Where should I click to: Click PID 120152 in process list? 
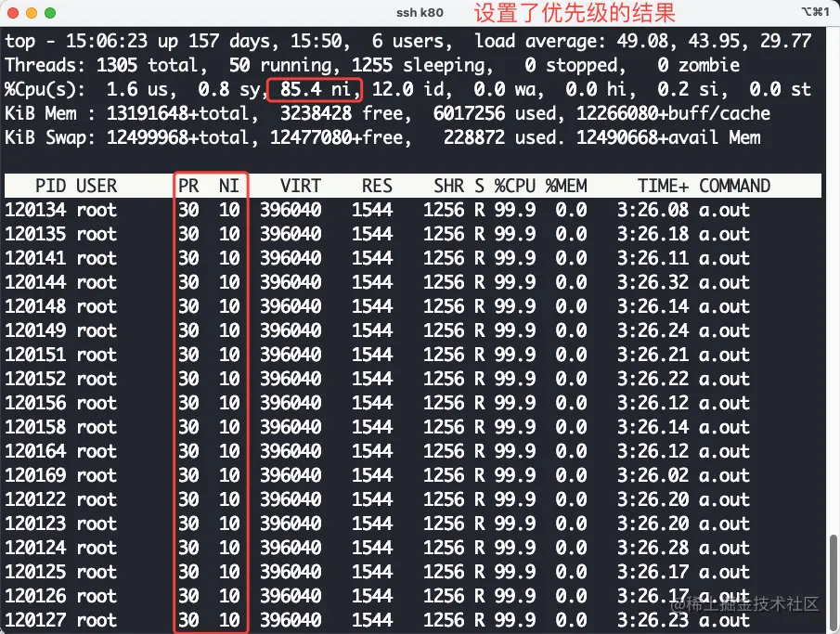tap(35, 379)
